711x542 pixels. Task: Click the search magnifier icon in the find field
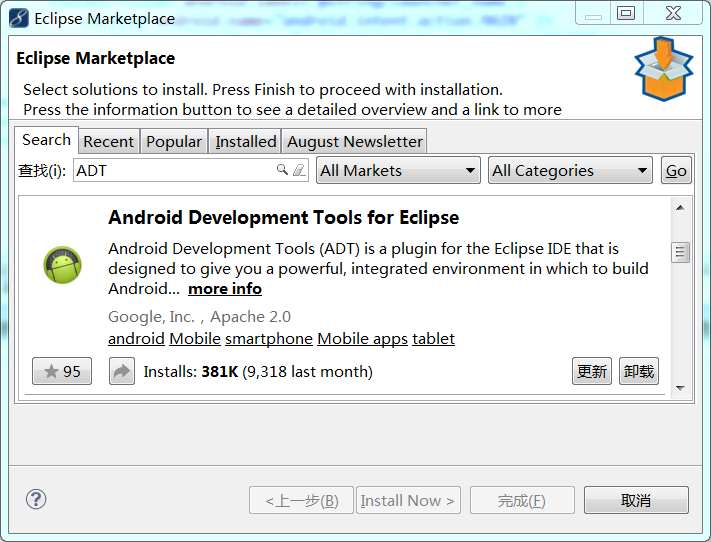click(x=282, y=170)
